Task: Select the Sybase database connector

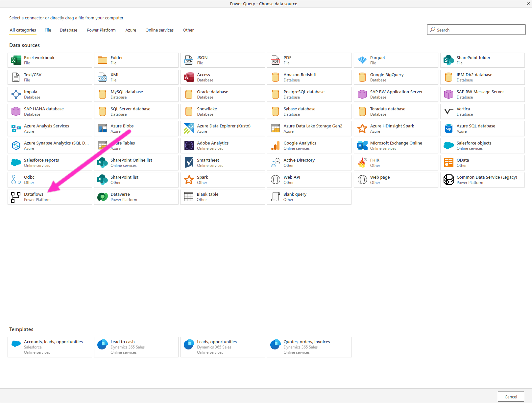Action: 309,111
